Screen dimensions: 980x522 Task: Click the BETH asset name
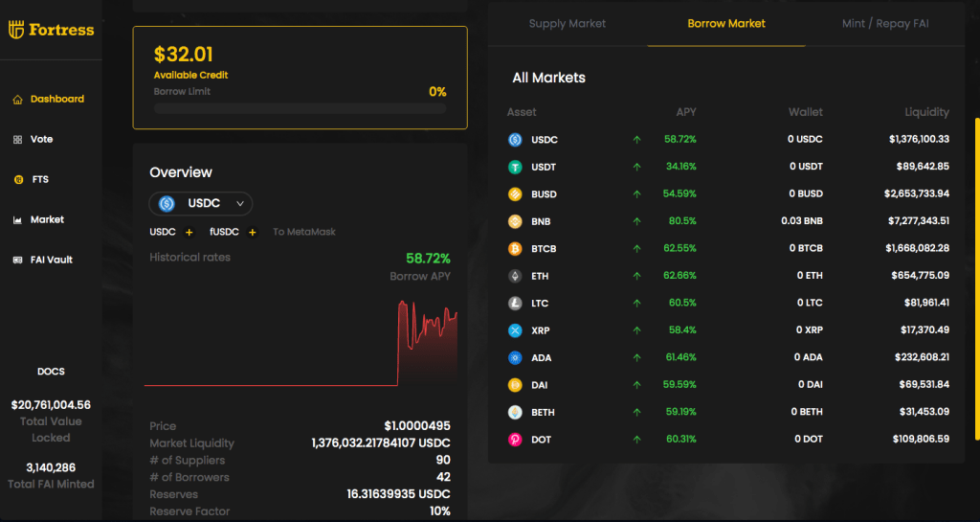click(543, 413)
